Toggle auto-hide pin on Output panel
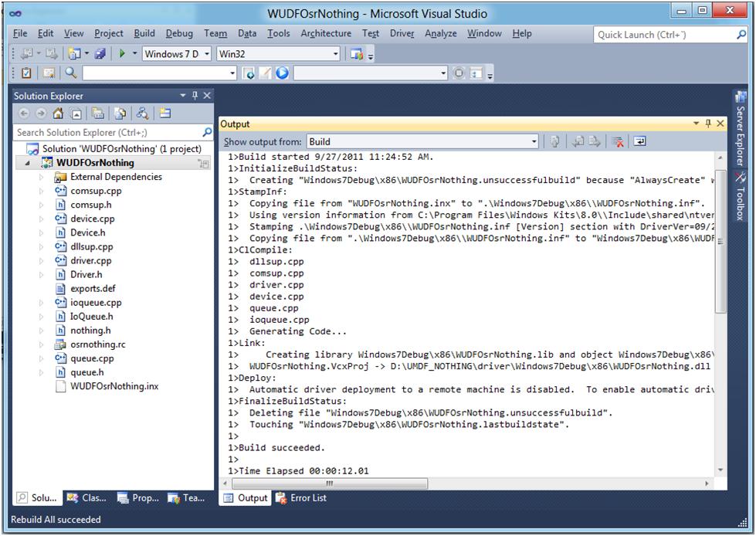This screenshot has height=536, width=756. pyautogui.click(x=708, y=124)
